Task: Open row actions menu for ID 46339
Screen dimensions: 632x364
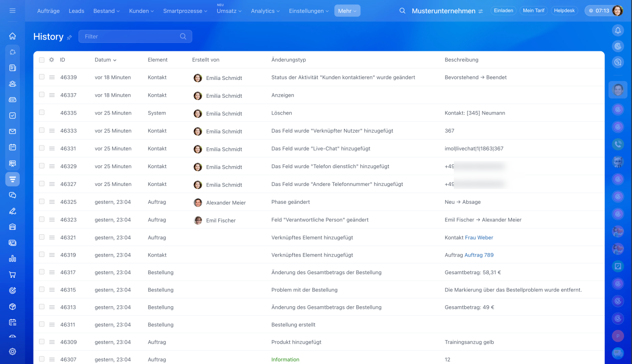Action: (52, 77)
